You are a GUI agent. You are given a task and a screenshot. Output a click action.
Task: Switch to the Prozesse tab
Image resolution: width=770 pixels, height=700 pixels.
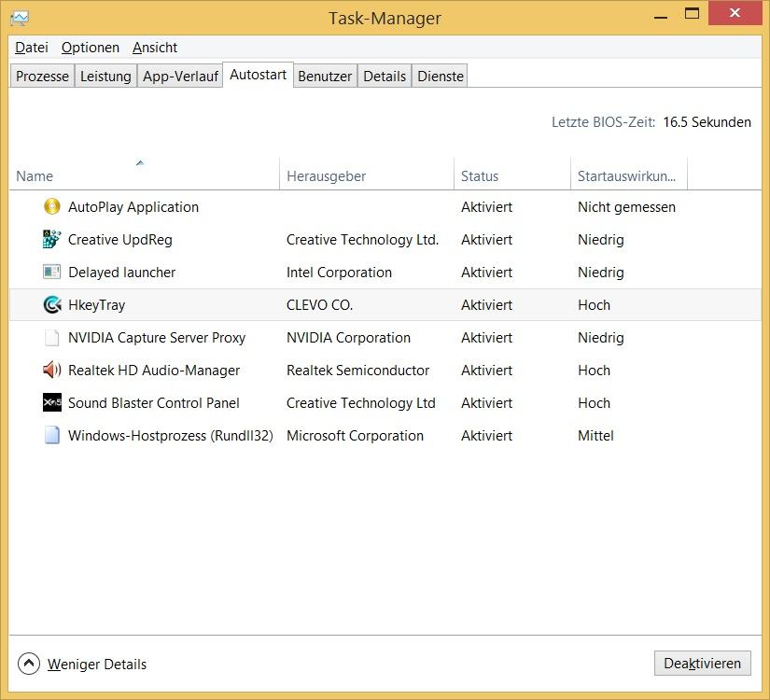42,77
